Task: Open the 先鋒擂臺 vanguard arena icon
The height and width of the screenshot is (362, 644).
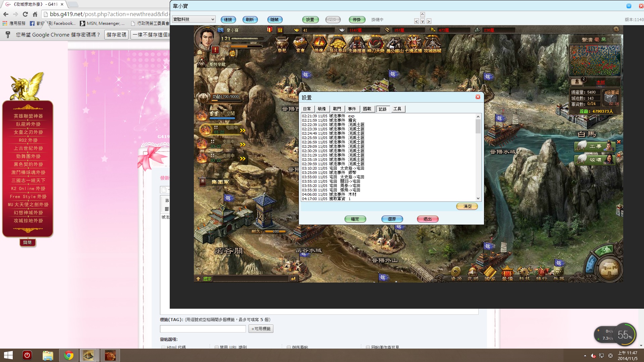Action: pyautogui.click(x=357, y=44)
